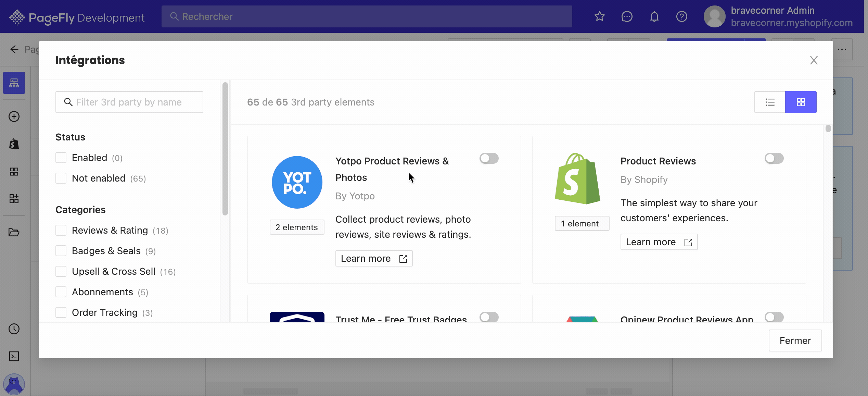Switch integrations to list view
The height and width of the screenshot is (396, 868).
tap(770, 102)
